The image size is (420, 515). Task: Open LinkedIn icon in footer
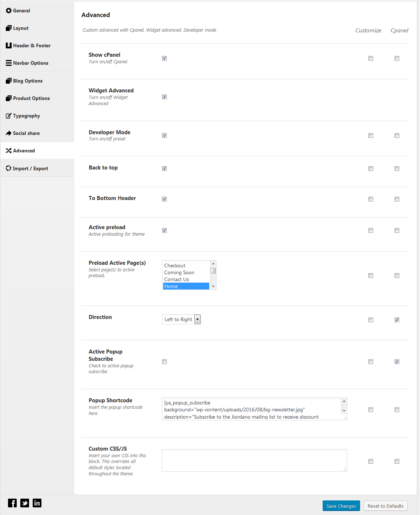[37, 503]
